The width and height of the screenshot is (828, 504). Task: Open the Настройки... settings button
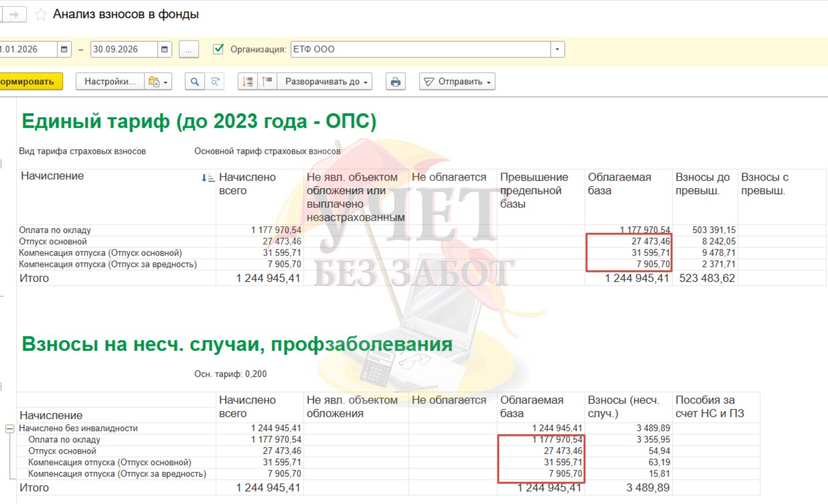tap(109, 82)
